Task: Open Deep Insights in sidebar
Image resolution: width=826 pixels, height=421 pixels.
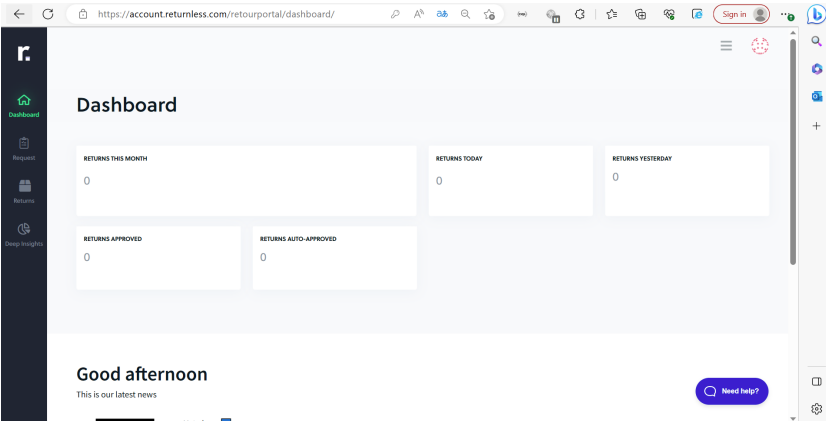Action: 24,235
